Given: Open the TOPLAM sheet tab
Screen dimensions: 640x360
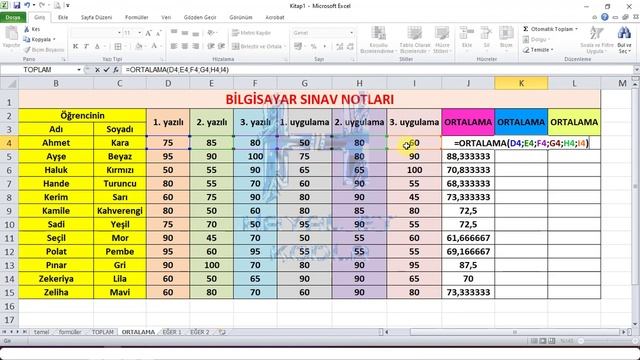Looking at the screenshot, I should 102,332.
